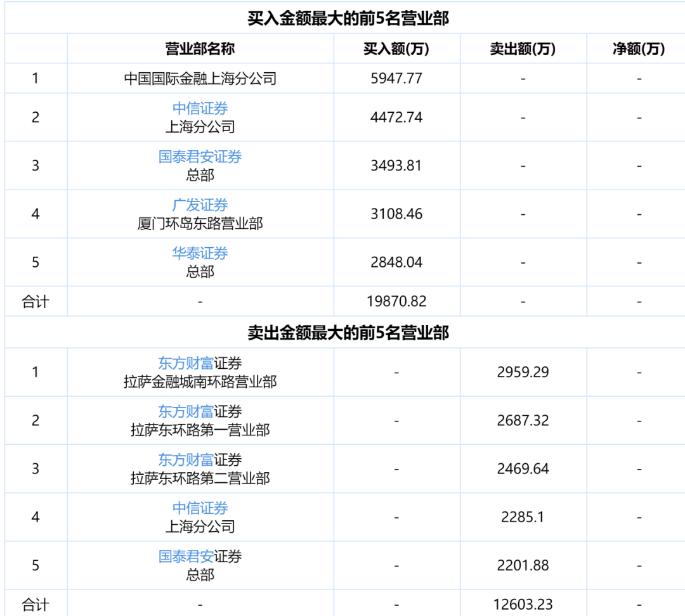Select the sell amount 2201.88

523,565
